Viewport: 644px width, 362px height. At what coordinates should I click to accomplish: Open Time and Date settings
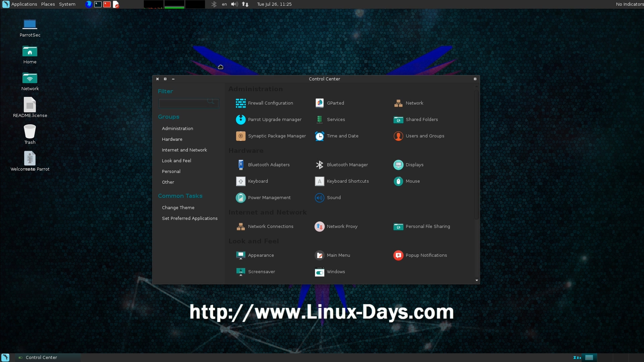click(x=336, y=136)
